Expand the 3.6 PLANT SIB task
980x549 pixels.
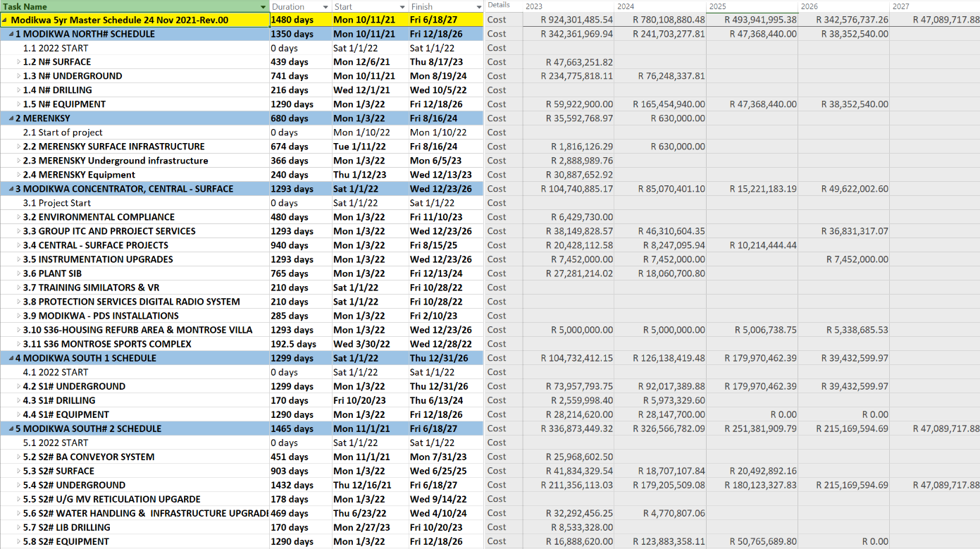(x=18, y=274)
